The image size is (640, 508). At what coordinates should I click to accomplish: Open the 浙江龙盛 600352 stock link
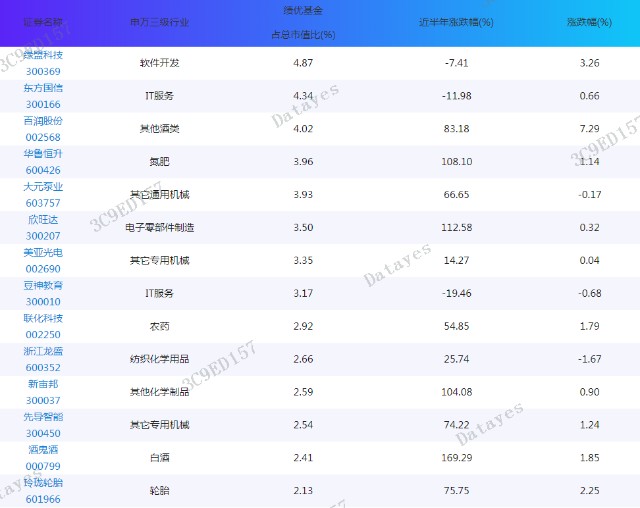[x=43, y=359]
